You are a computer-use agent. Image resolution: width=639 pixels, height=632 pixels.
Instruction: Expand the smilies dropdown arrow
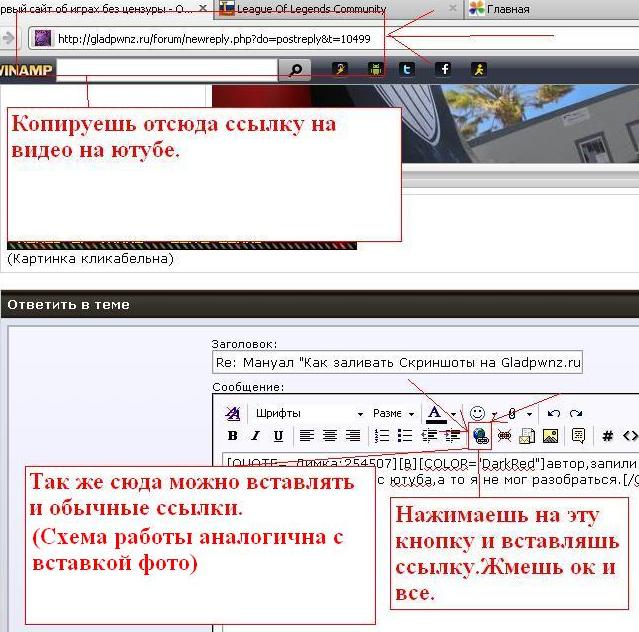click(x=494, y=414)
